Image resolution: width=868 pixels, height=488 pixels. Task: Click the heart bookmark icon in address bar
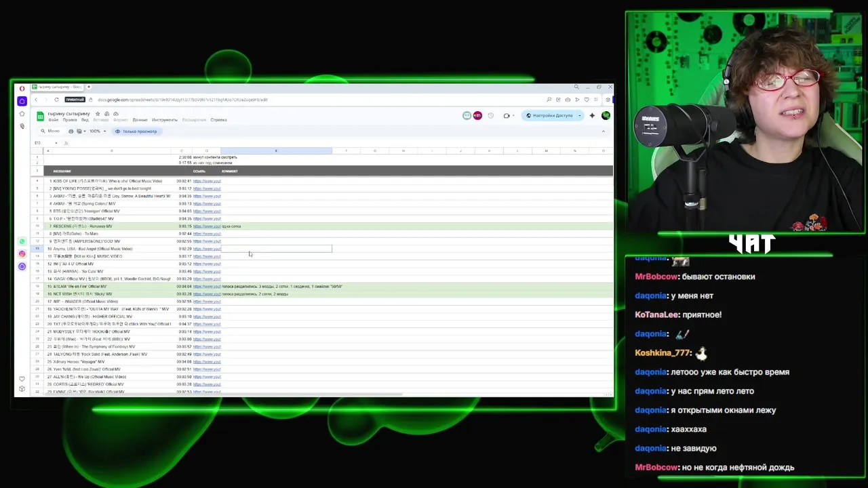point(587,100)
